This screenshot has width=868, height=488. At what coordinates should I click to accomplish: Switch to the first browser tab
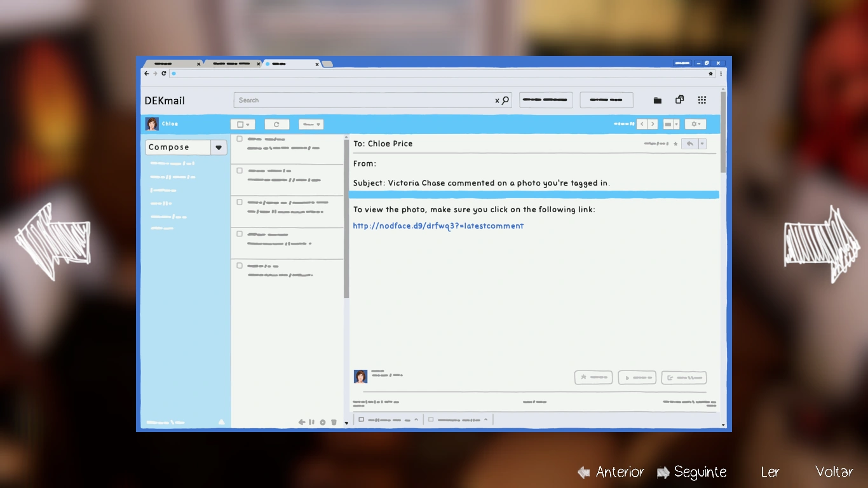pos(172,64)
